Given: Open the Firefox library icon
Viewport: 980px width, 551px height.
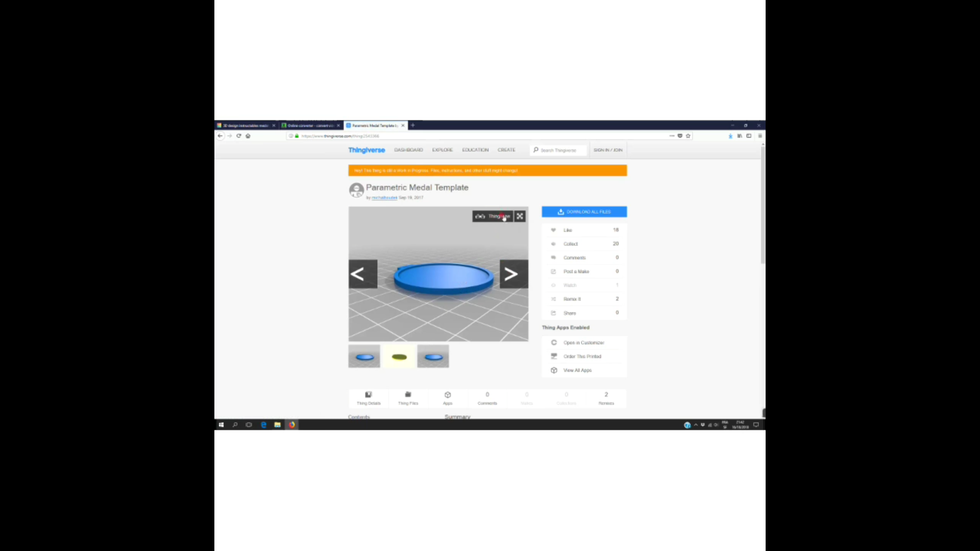Looking at the screenshot, I should [x=739, y=136].
